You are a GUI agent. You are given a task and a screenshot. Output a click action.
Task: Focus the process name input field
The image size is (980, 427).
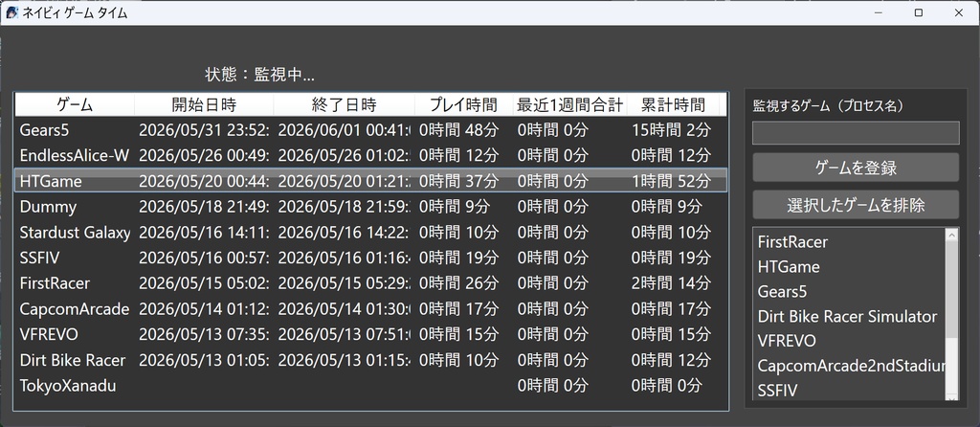coord(856,133)
